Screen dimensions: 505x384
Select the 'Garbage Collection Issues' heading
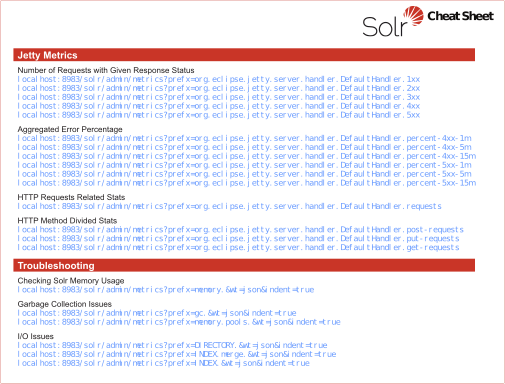click(65, 304)
